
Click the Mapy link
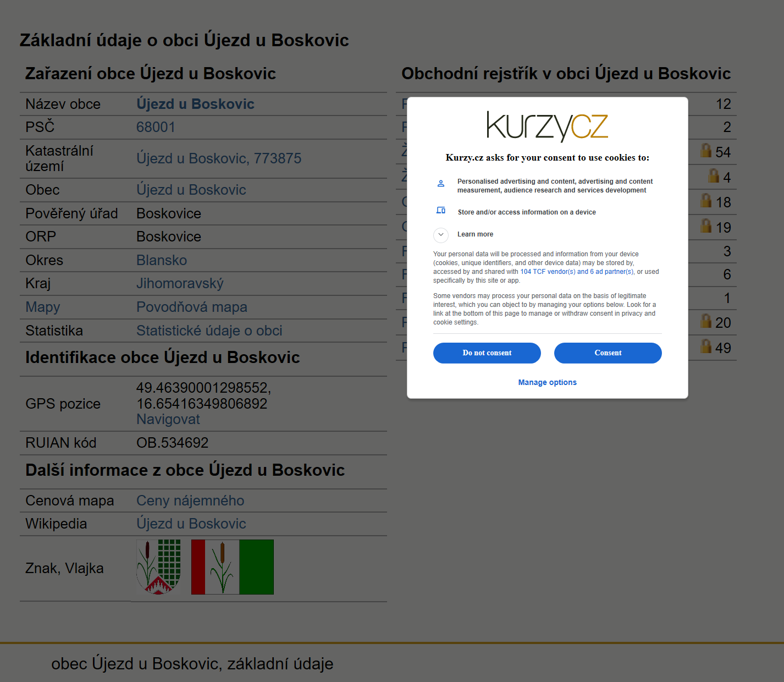click(43, 307)
